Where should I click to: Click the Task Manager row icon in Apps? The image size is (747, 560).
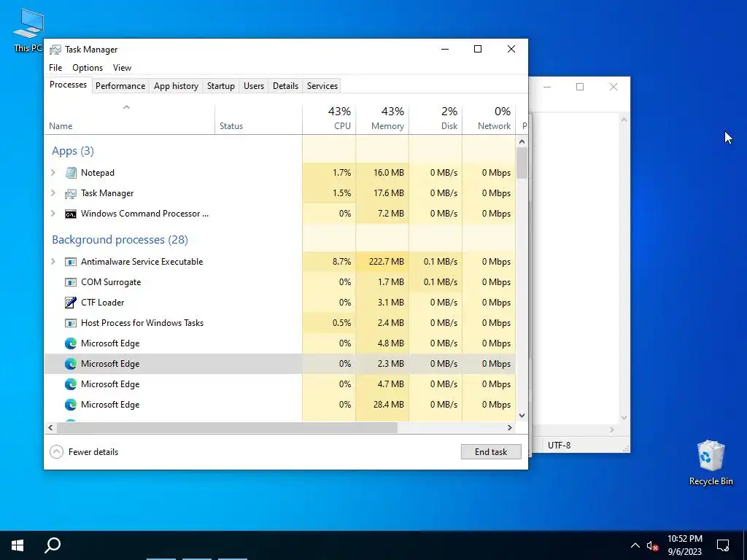click(71, 193)
